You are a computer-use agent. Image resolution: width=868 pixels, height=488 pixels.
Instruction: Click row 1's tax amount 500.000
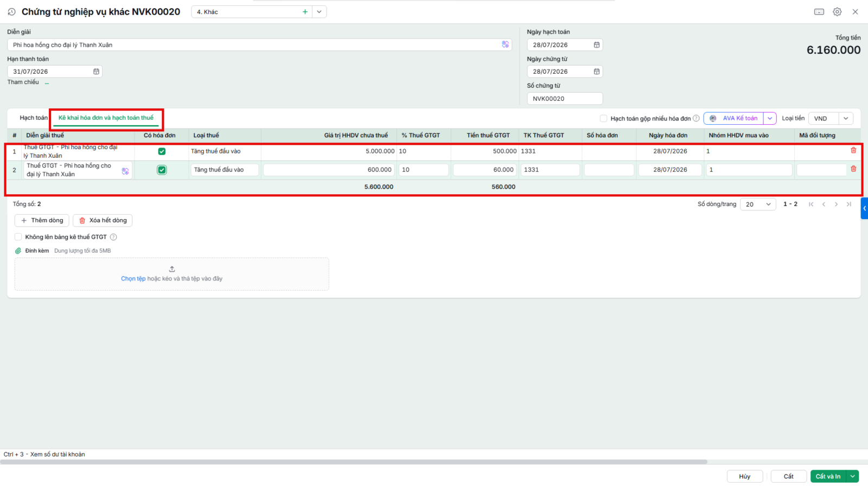pos(505,151)
